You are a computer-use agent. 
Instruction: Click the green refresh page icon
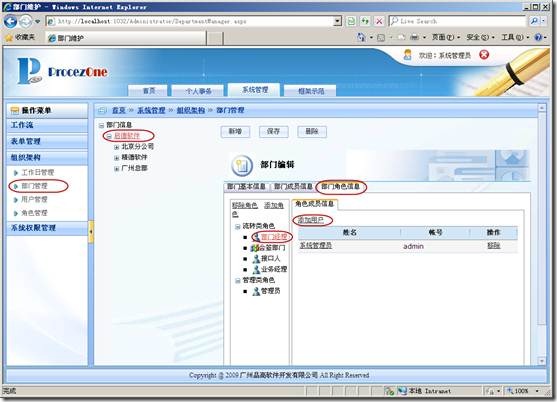point(365,21)
